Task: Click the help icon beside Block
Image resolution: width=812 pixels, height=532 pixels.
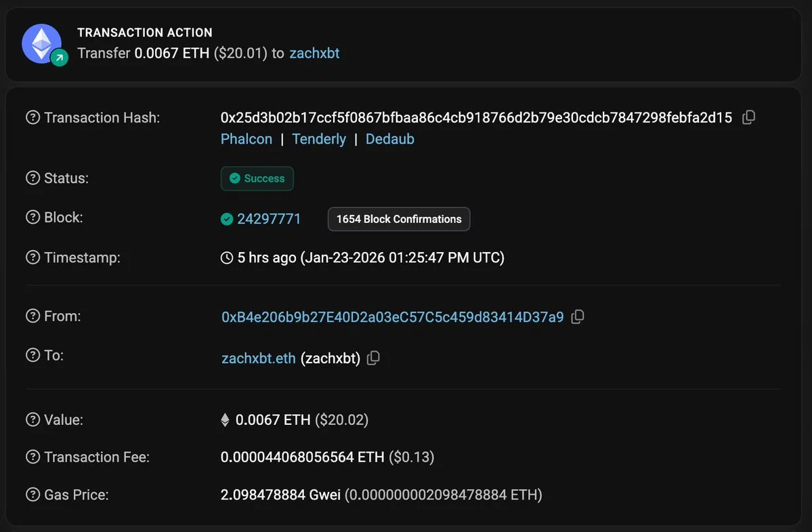Action: coord(33,218)
